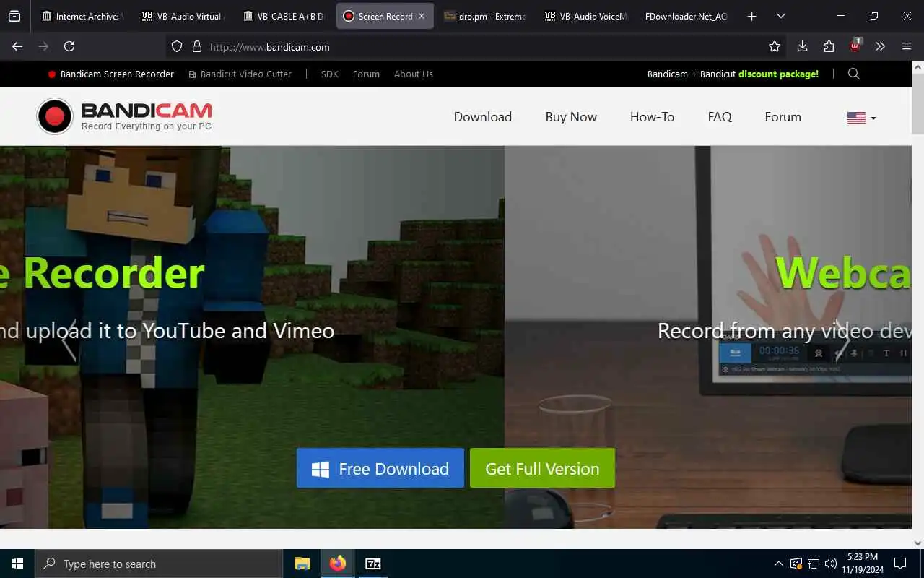The image size is (924, 578).
Task: Go back to previous page
Action: [x=17, y=46]
